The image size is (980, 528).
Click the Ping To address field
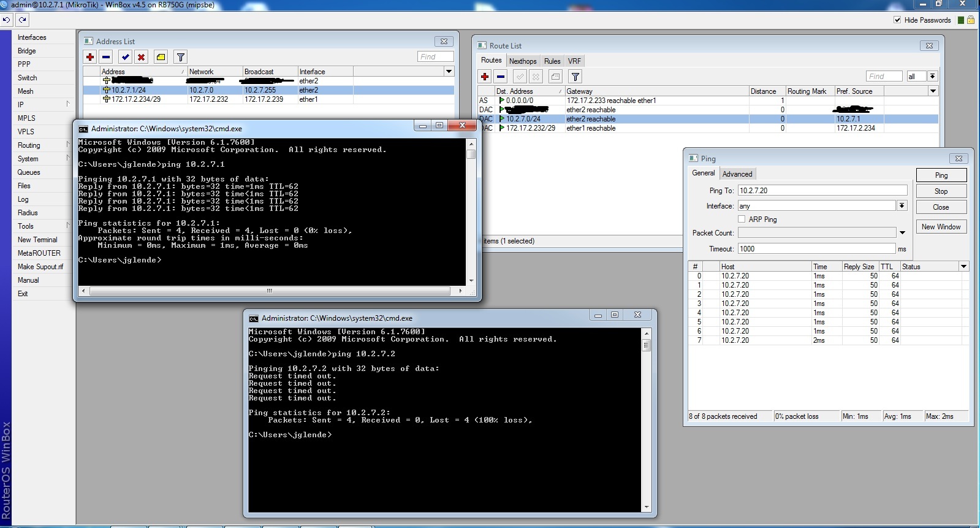[822, 191]
